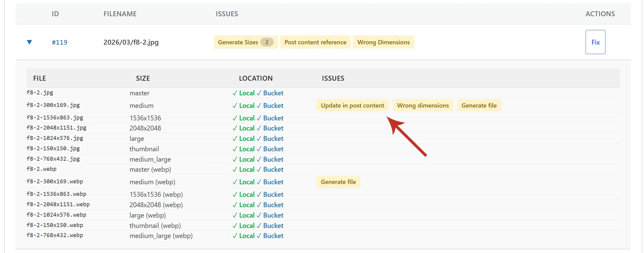This screenshot has height=253, width=644.
Task: Click the FILENAME column header
Action: tap(120, 14)
